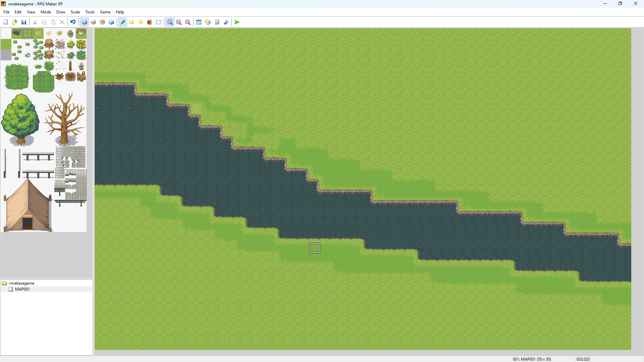This screenshot has height=362, width=644.
Task: Click the Cut scissors icon
Action: 35,22
